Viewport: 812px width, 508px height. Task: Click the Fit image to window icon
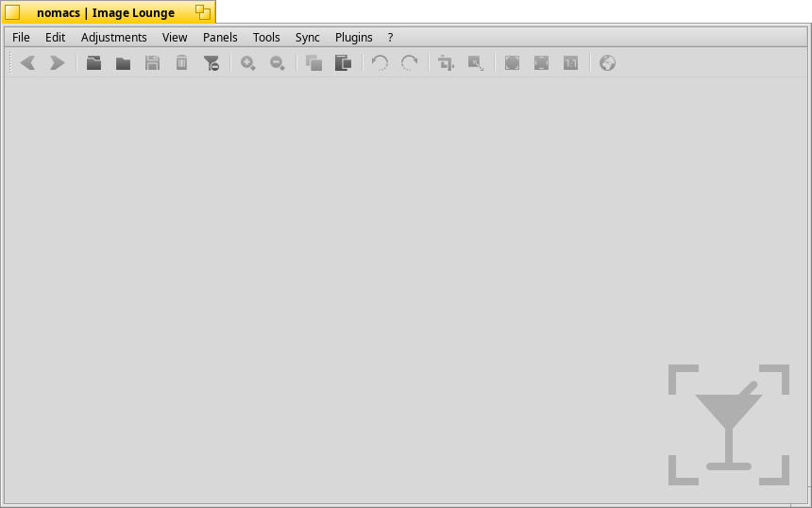click(541, 63)
